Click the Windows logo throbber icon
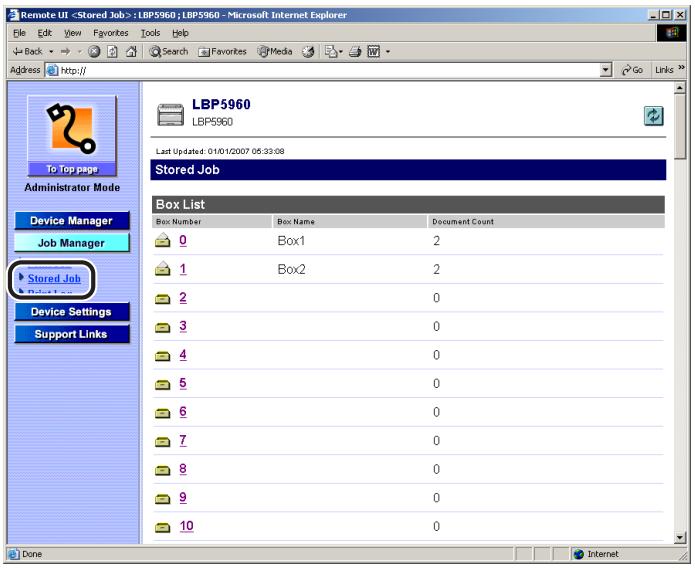695x570 pixels. point(672,33)
